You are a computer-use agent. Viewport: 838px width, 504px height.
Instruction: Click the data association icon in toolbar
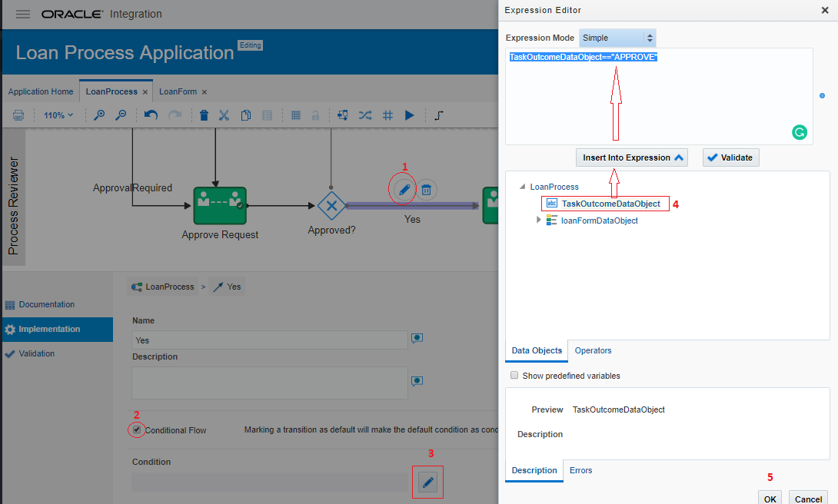343,115
